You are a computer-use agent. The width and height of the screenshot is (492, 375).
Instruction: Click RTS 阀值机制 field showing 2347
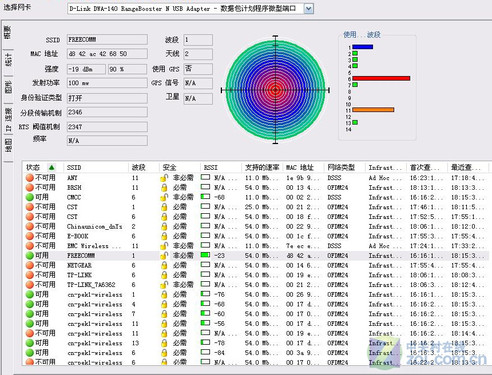click(107, 127)
